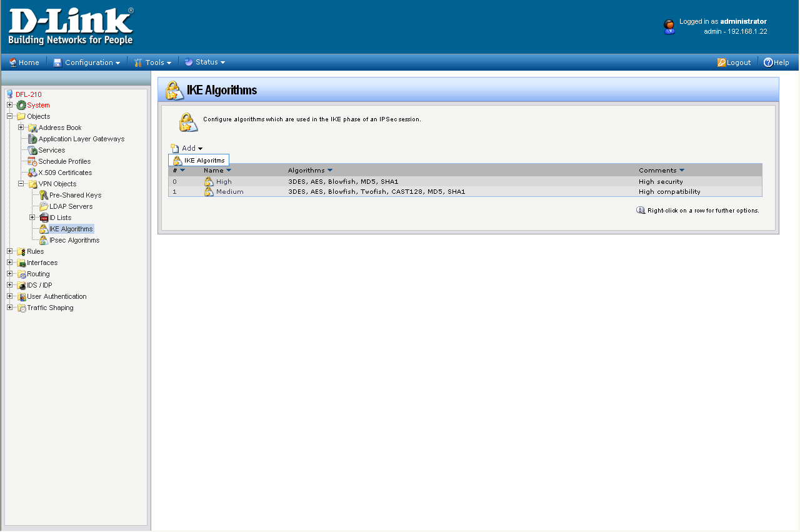This screenshot has width=800, height=532.
Task: Expand the Rules tree node
Action: coord(10,251)
